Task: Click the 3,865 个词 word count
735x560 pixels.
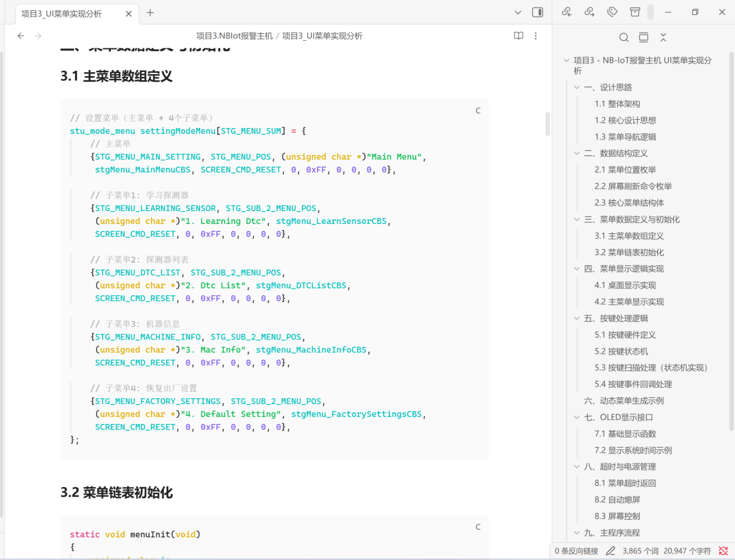Action: coord(640,551)
